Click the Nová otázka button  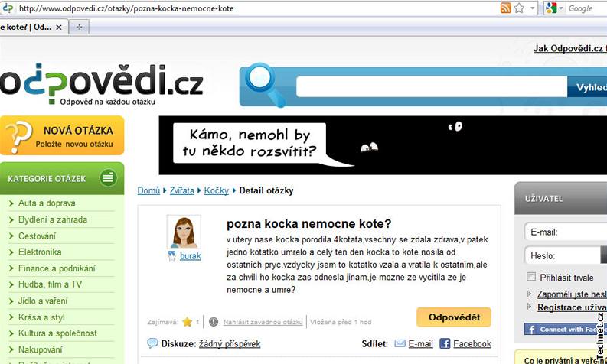click(x=62, y=135)
